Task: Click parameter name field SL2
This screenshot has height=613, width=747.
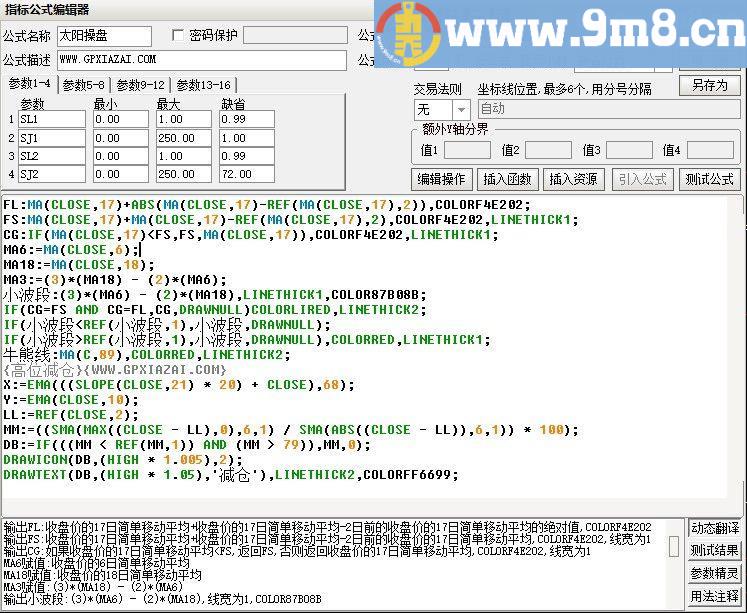Action: point(52,156)
